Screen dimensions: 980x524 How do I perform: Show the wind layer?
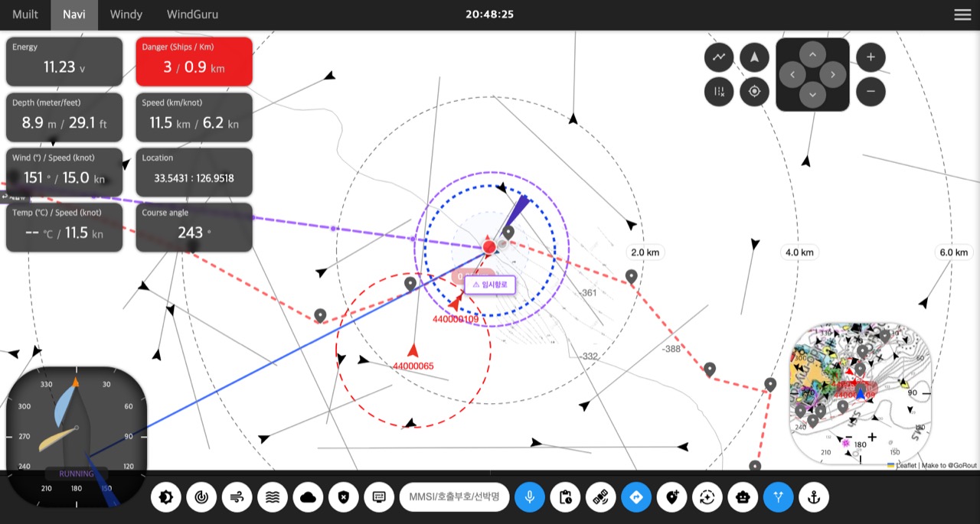[x=237, y=497]
